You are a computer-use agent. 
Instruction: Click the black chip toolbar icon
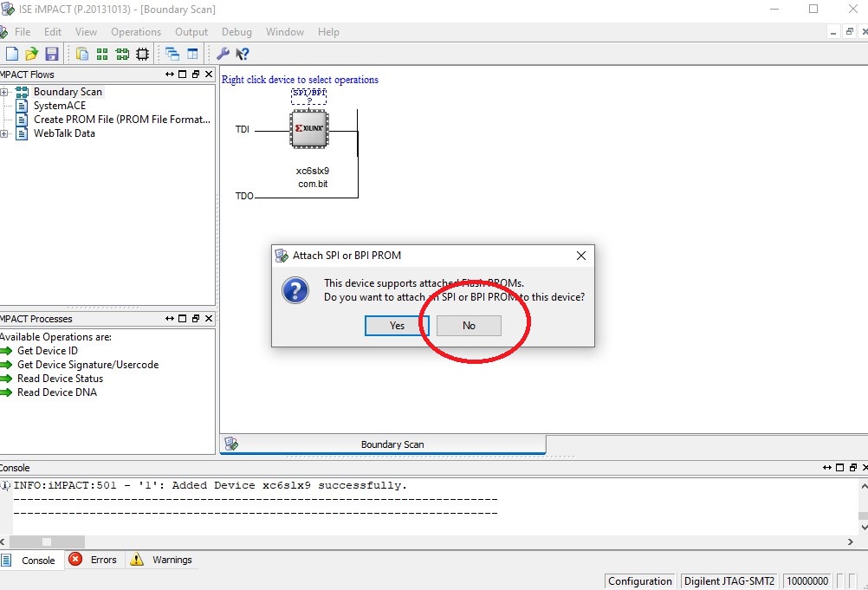click(142, 54)
